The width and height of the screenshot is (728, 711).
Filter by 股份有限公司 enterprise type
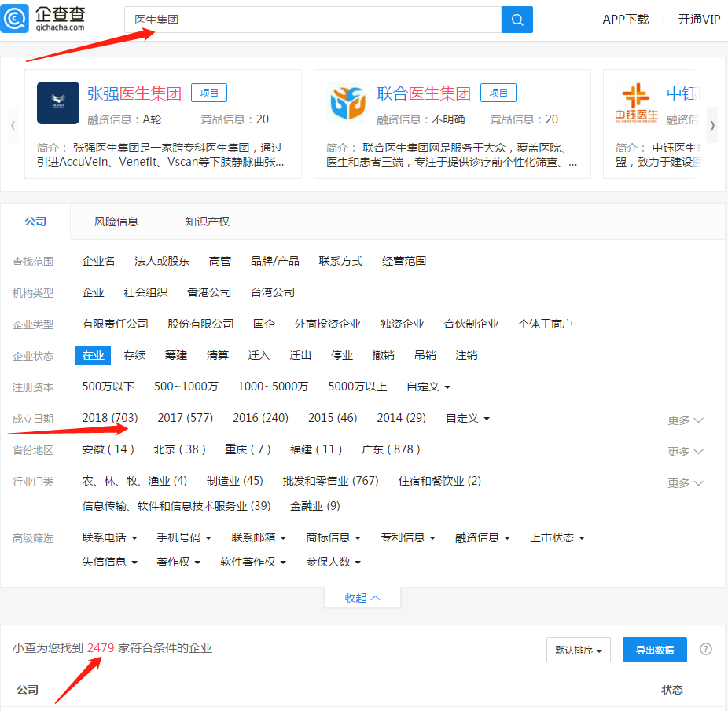(200, 324)
